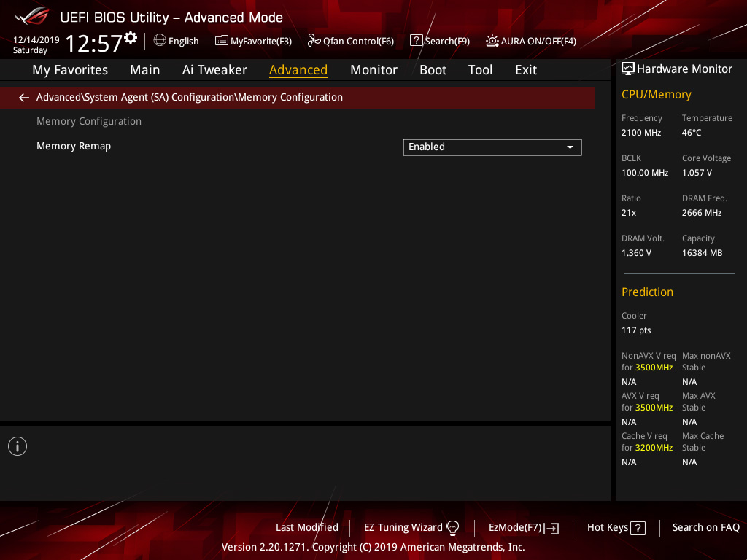Screen dimensions: 747x560
Task: Click the Max Cache Stable label
Action: 703,442
